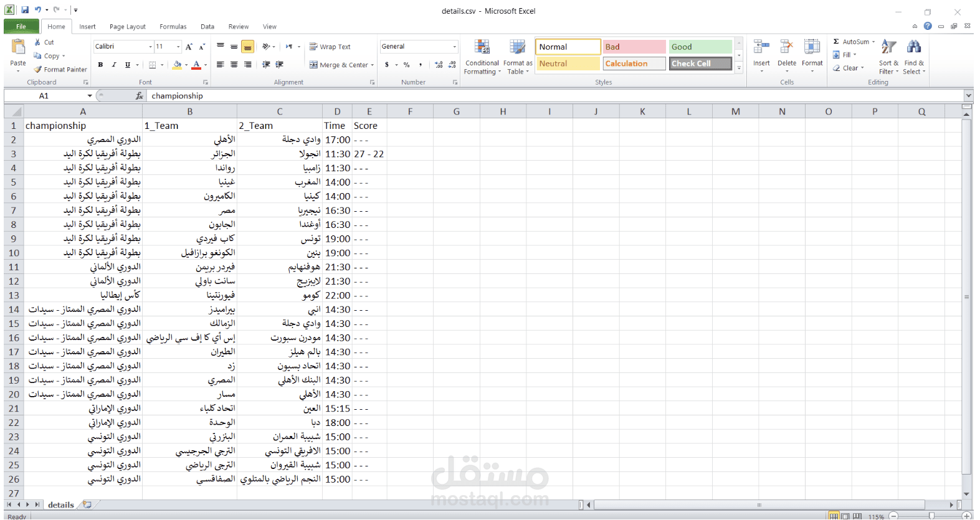Open the Borders tool icon
980x520 pixels.
[153, 65]
